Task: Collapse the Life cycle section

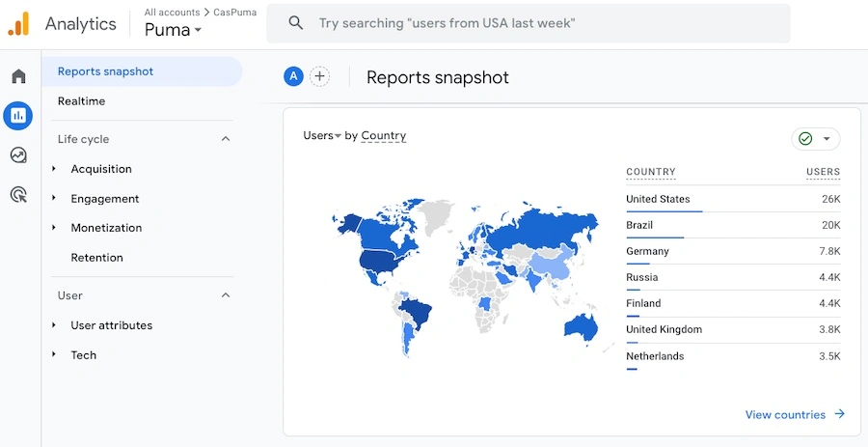Action: click(226, 139)
